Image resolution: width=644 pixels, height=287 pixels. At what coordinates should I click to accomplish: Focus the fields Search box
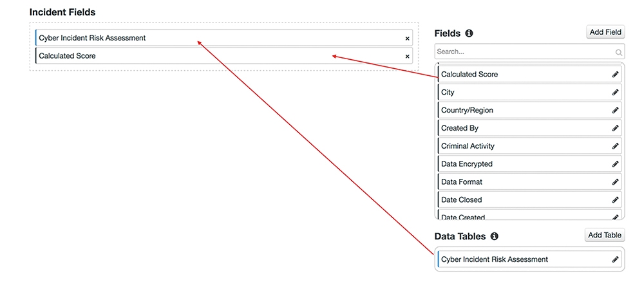(x=522, y=51)
